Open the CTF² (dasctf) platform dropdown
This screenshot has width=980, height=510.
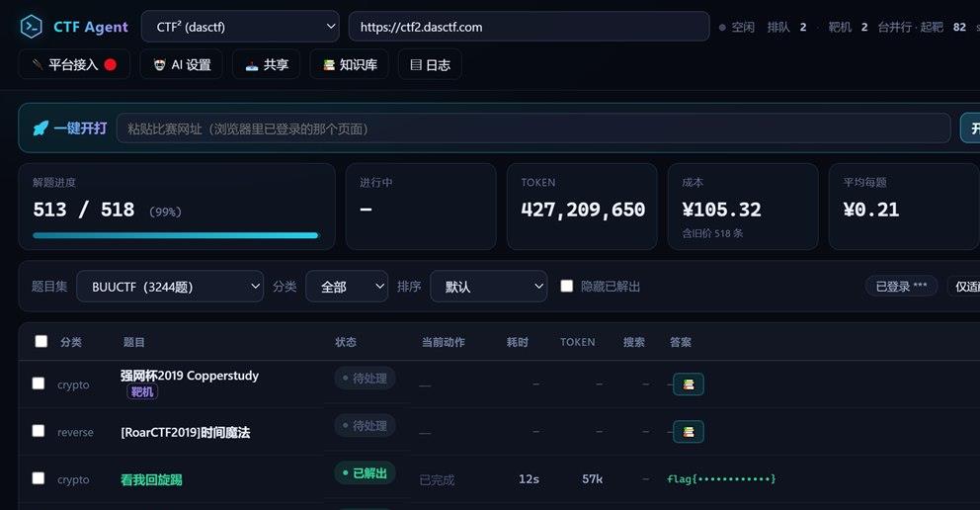click(240, 27)
